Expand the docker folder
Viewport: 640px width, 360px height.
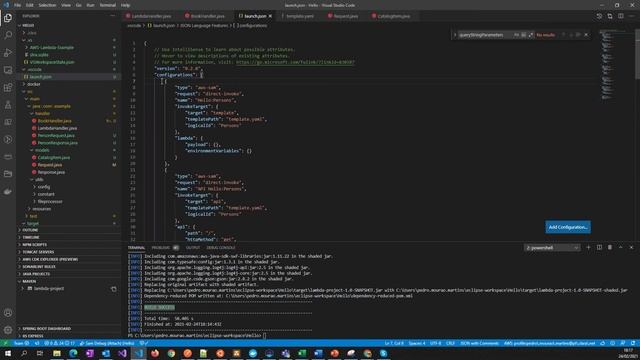pyautogui.click(x=69, y=84)
